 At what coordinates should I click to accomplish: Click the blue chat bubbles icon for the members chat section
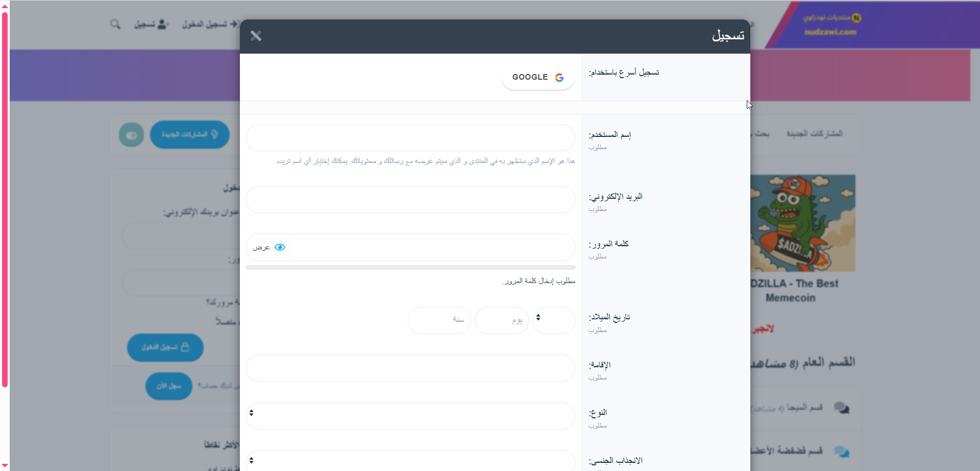click(x=841, y=452)
